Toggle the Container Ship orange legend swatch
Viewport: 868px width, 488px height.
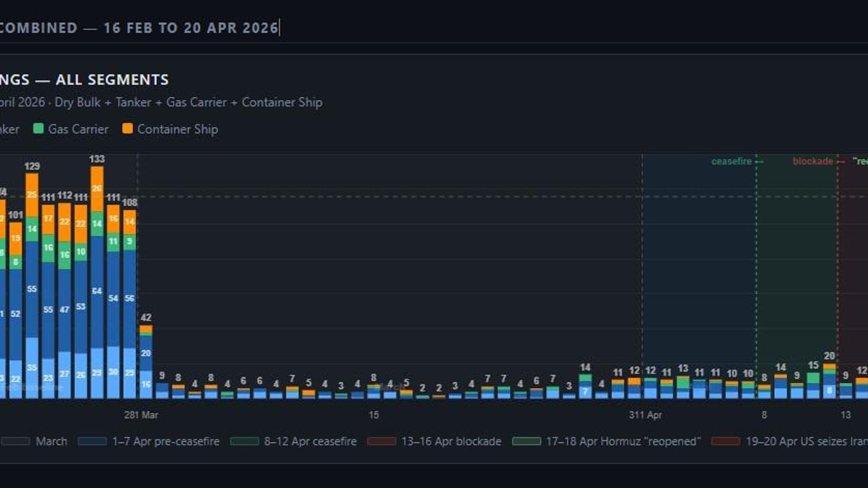(128, 129)
